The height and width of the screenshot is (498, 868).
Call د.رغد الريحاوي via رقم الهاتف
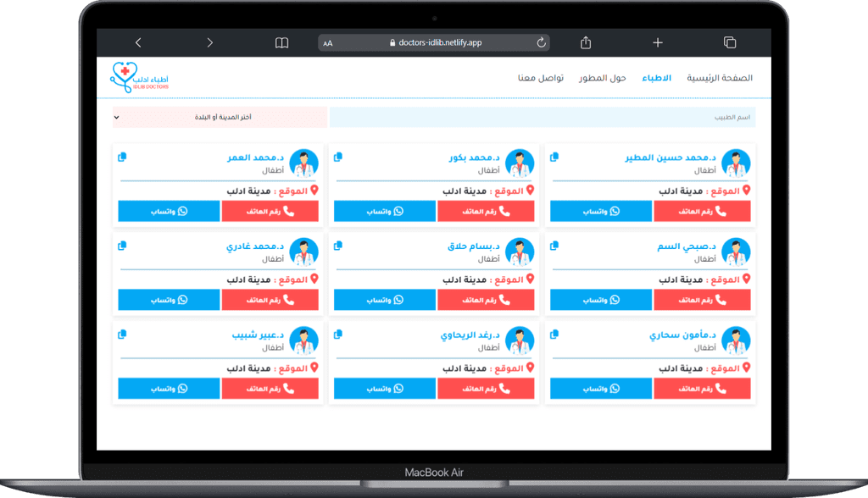[x=486, y=389]
